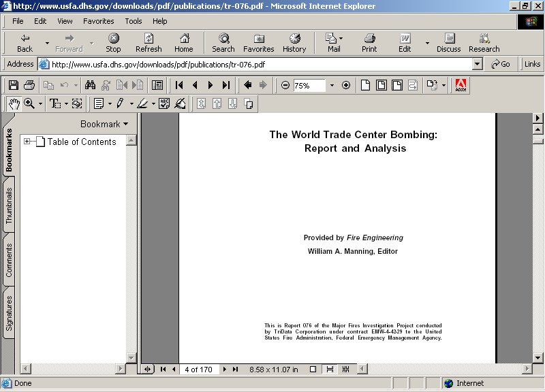Open the File menu

point(18,21)
